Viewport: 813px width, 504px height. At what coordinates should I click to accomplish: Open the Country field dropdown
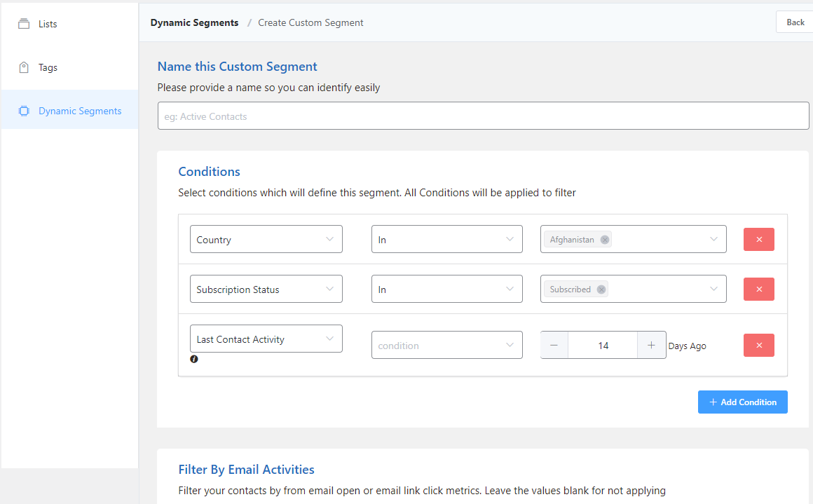click(266, 239)
